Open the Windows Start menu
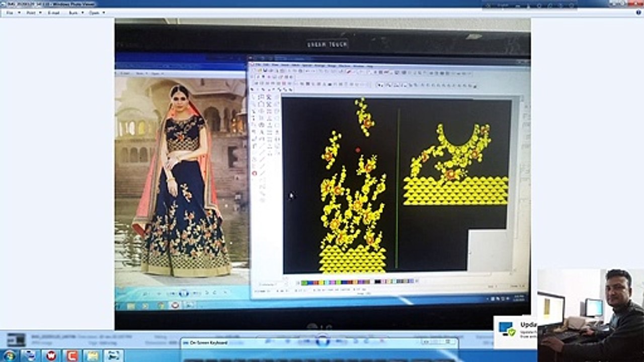 point(9,355)
